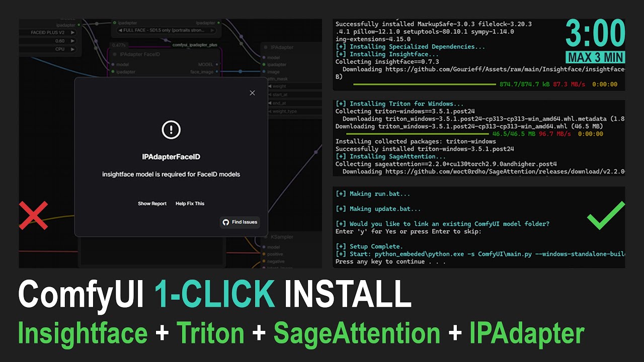
Task: Collapse the IPAdapter node via its title dot
Action: point(266,47)
